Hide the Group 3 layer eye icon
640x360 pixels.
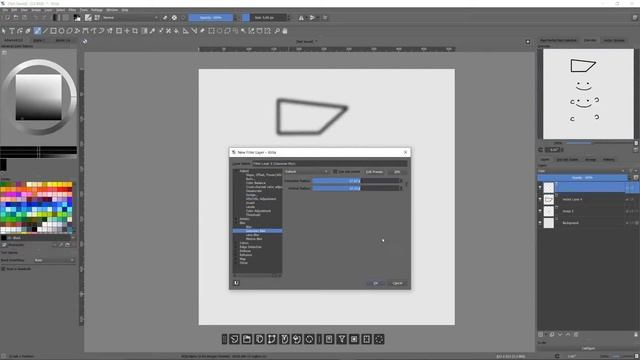(540, 211)
